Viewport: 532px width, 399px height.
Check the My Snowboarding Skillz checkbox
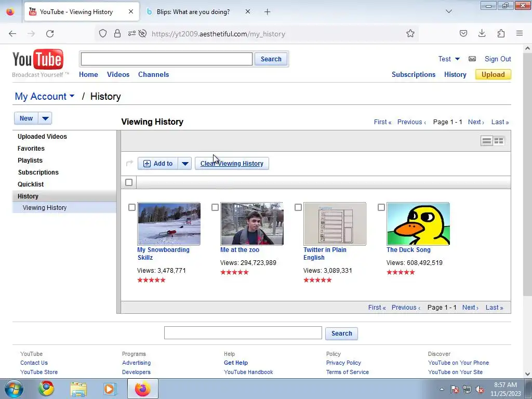tap(132, 207)
